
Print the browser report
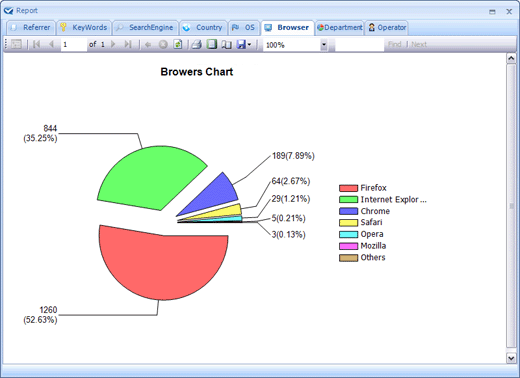(x=197, y=44)
